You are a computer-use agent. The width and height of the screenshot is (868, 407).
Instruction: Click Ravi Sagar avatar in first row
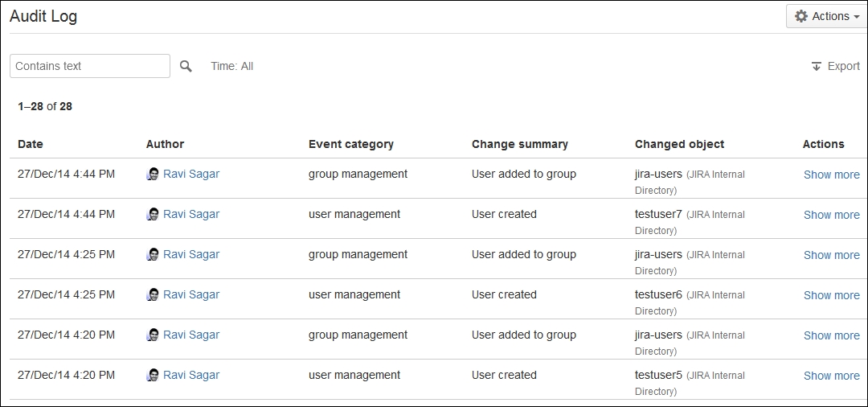[x=153, y=174]
